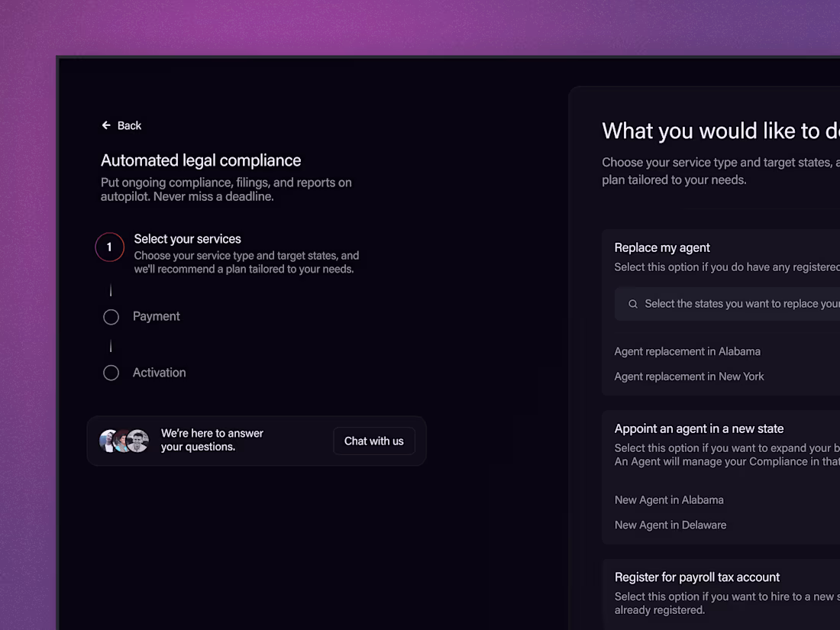
Task: Select Agent replacement in Alabama
Action: [x=687, y=351]
